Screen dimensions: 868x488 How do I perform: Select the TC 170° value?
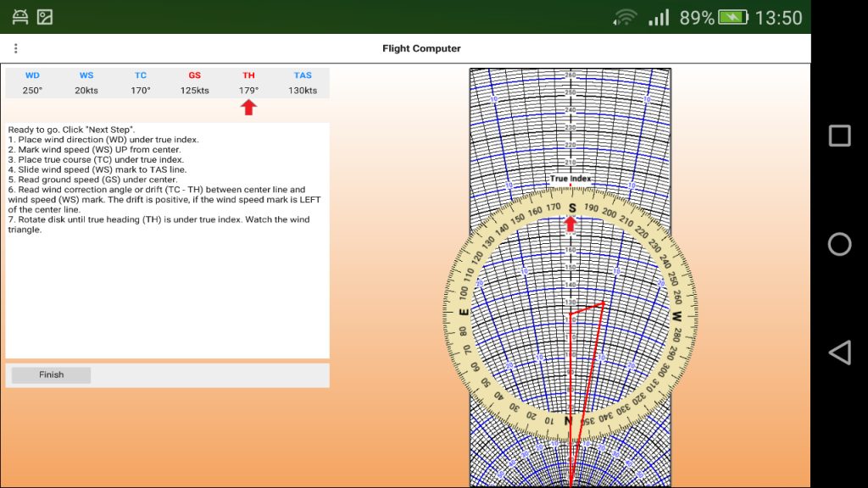[x=141, y=90]
